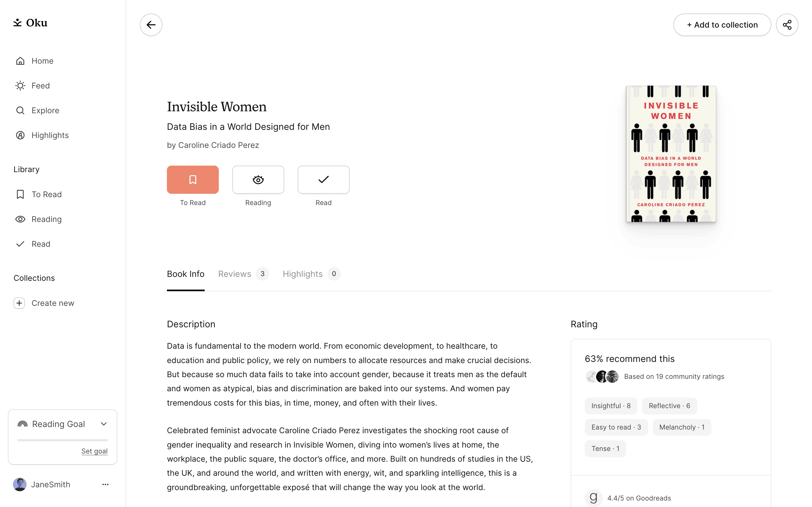Click Create new collection plus

click(x=19, y=303)
